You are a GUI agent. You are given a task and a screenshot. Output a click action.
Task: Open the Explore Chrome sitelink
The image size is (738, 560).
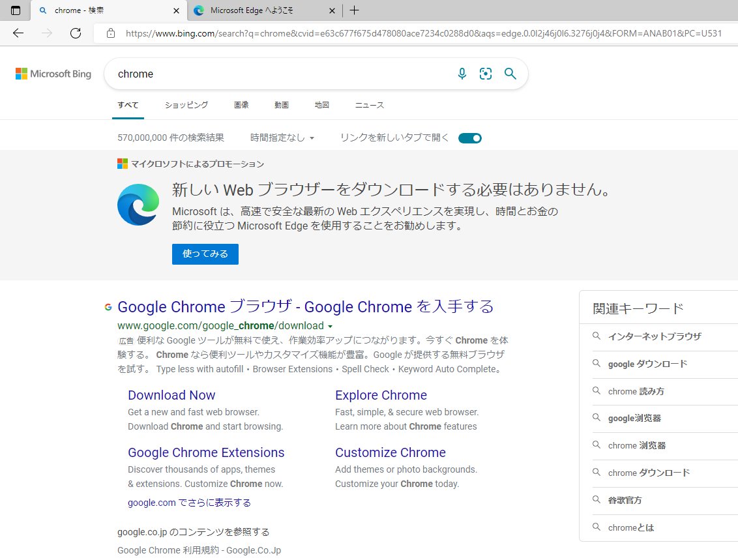click(x=381, y=395)
